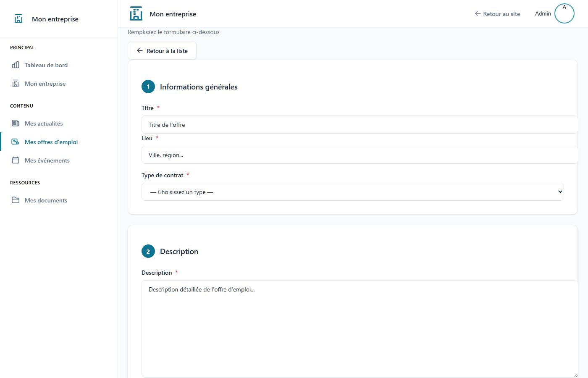Image resolution: width=588 pixels, height=378 pixels.
Task: Click the building icon beside Mon entreprise menu item
Action: pyautogui.click(x=16, y=84)
